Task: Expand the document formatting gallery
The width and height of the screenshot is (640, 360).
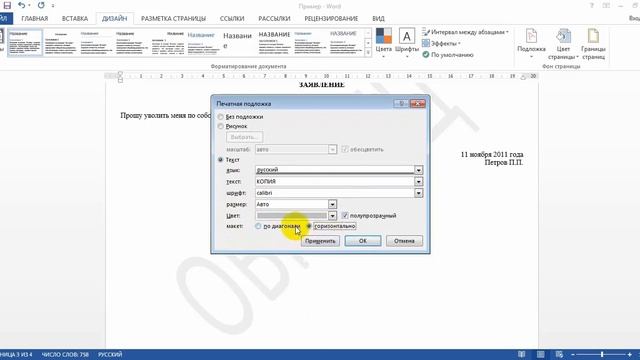Action: [368, 52]
